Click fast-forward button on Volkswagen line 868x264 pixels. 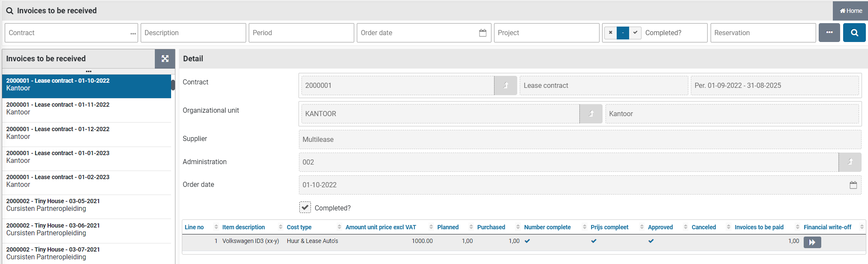[x=812, y=242]
